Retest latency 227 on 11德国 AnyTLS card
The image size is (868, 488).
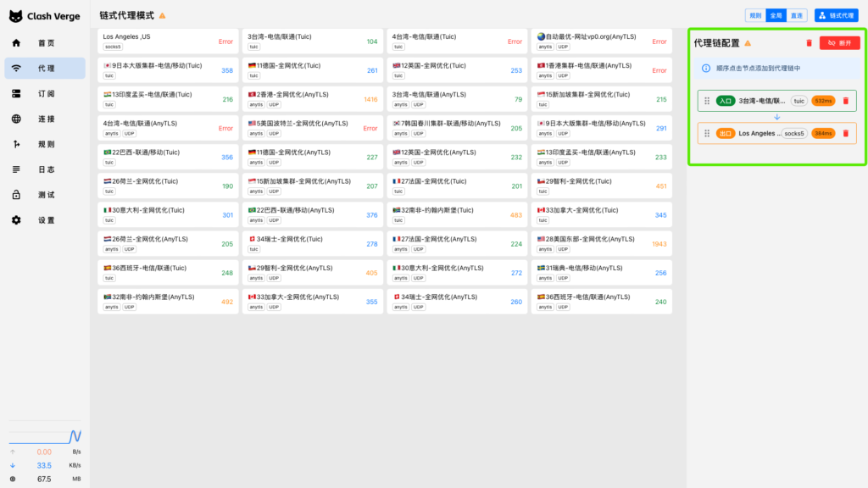(372, 157)
